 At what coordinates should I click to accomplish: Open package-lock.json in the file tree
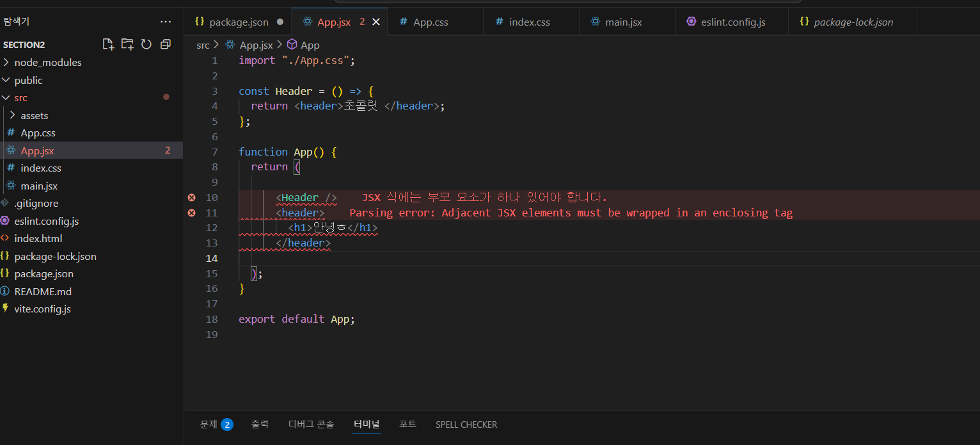click(x=91, y=256)
